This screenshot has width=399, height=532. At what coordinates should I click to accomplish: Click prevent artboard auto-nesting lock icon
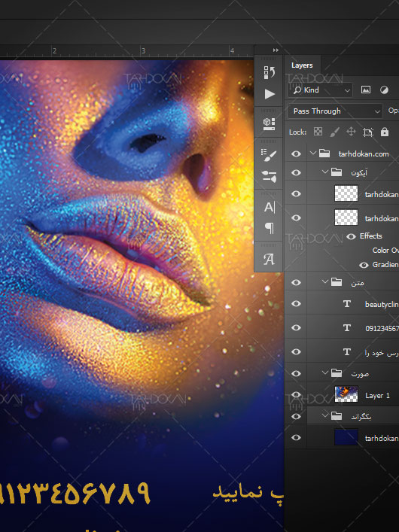368,132
